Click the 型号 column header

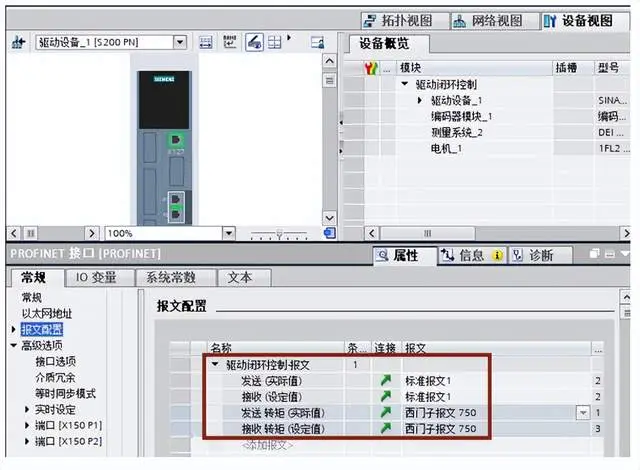tap(611, 68)
